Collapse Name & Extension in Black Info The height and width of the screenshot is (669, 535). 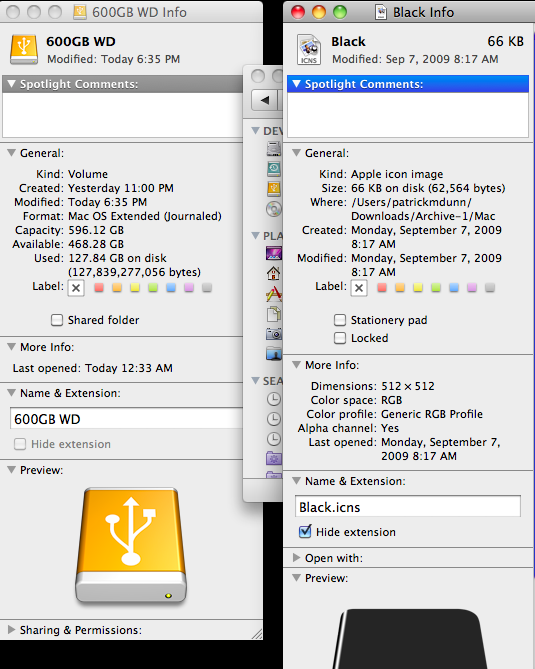pos(297,480)
